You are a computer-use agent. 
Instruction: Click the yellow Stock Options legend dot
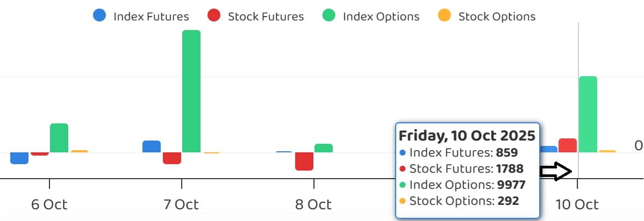click(x=445, y=16)
